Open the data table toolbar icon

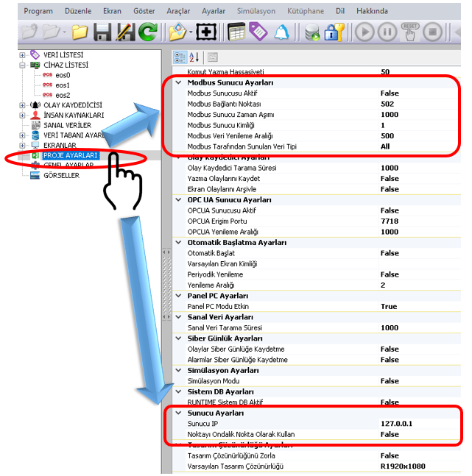[x=236, y=32]
